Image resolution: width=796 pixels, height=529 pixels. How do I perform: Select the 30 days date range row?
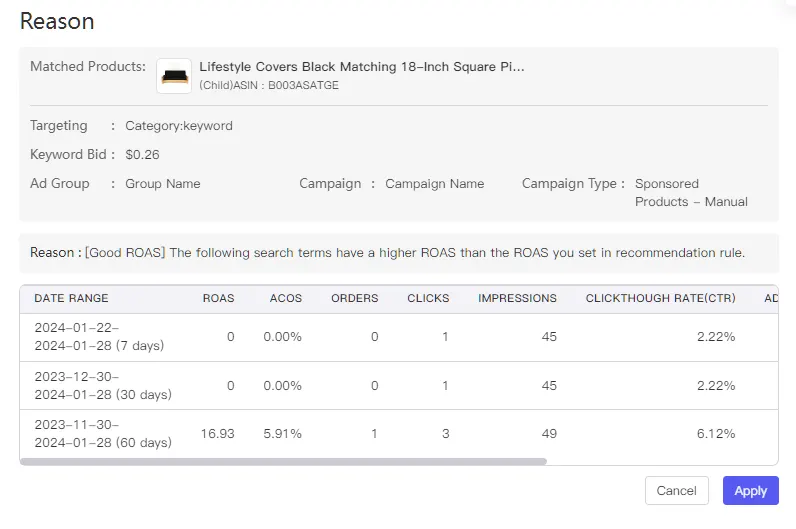399,386
